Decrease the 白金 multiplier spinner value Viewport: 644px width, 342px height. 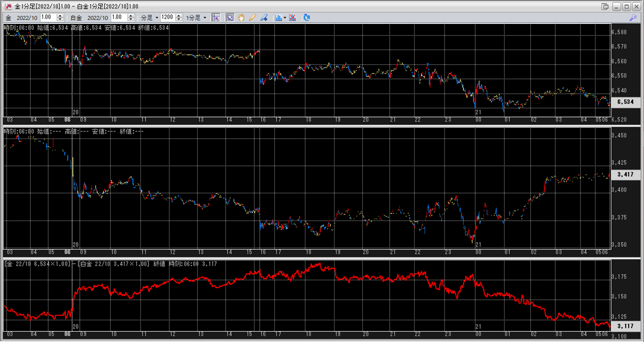[x=131, y=20]
